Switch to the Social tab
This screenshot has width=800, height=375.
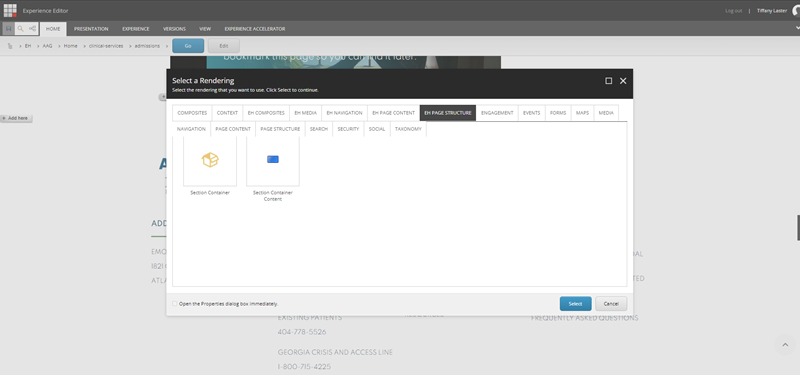(377, 129)
